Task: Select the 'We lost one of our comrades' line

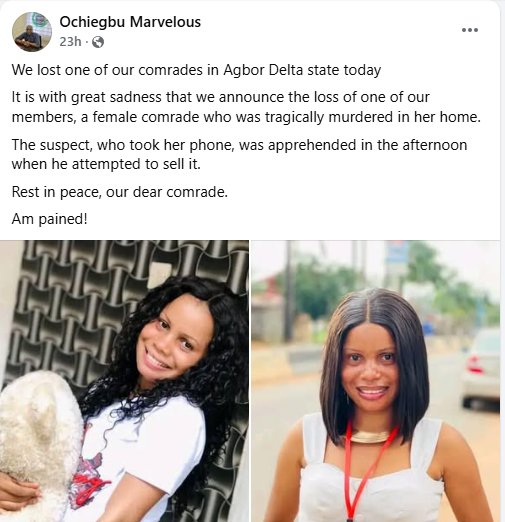Action: (196, 70)
